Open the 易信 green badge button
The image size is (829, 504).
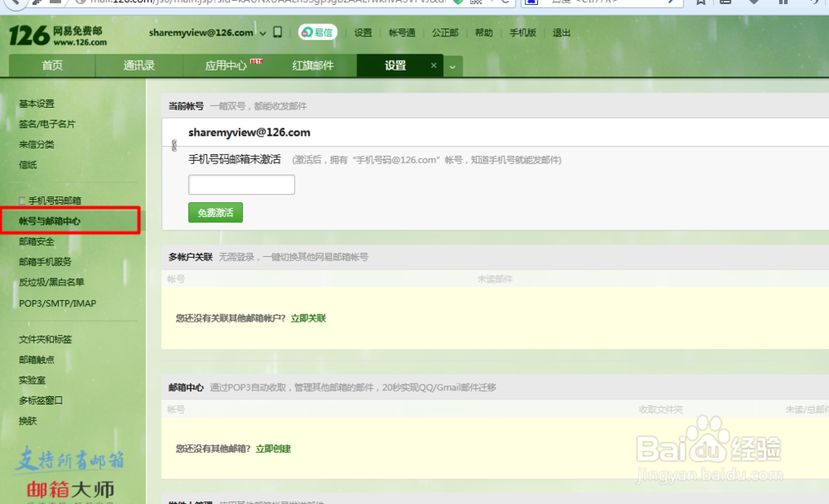(318, 32)
